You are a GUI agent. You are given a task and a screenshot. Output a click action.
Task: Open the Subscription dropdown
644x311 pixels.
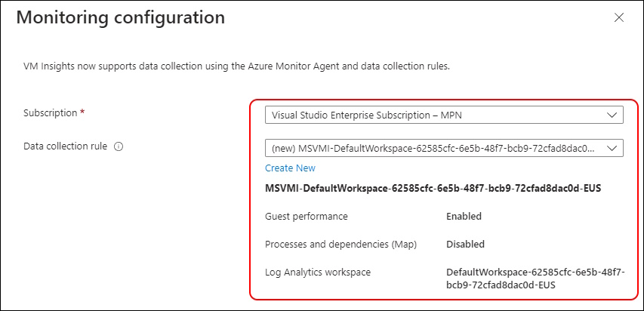point(444,115)
